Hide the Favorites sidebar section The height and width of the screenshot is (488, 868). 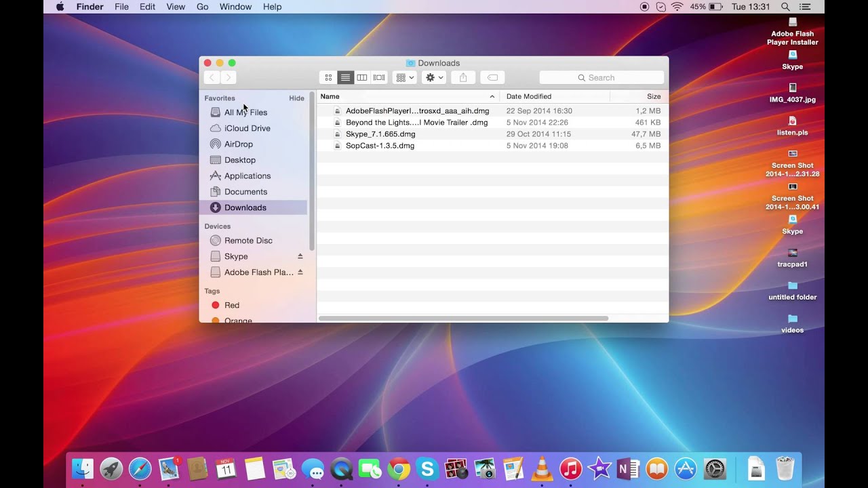click(296, 98)
